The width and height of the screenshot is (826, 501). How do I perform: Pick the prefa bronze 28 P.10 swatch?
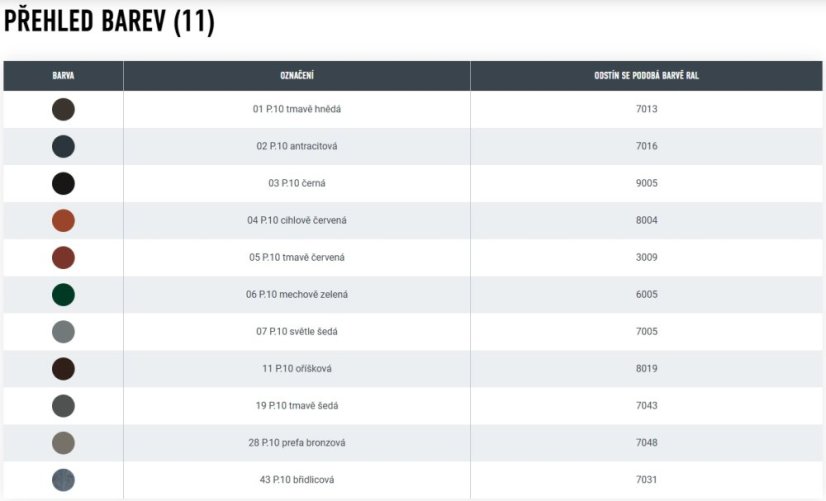click(63, 442)
